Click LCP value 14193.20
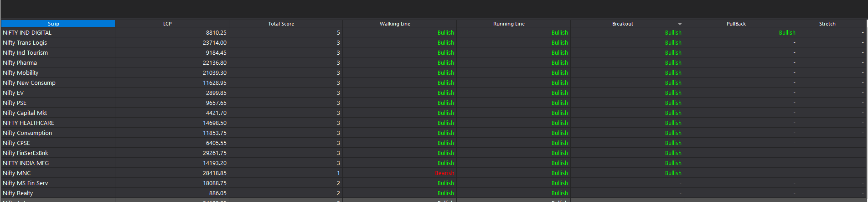Image resolution: width=868 pixels, height=202 pixels. click(215, 163)
